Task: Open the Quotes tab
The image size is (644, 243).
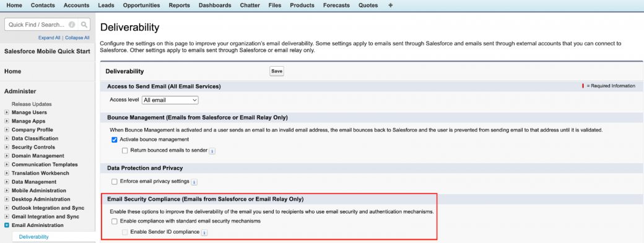Action: coord(368,6)
